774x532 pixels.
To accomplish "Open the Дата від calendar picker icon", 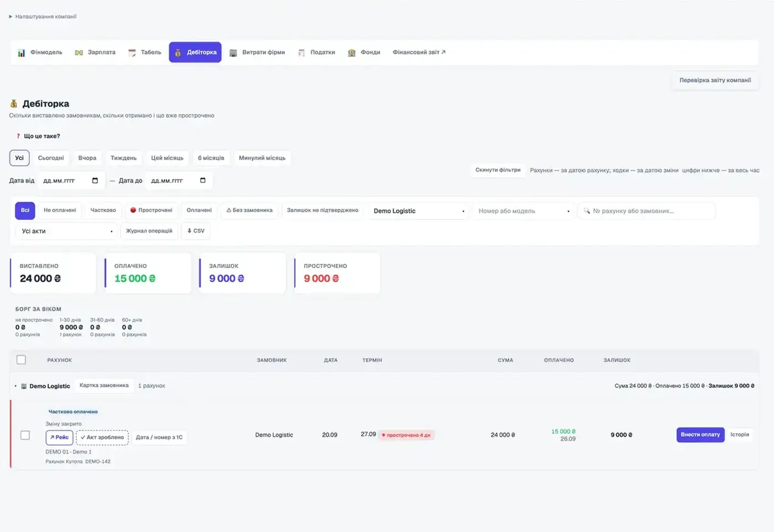I will [95, 181].
